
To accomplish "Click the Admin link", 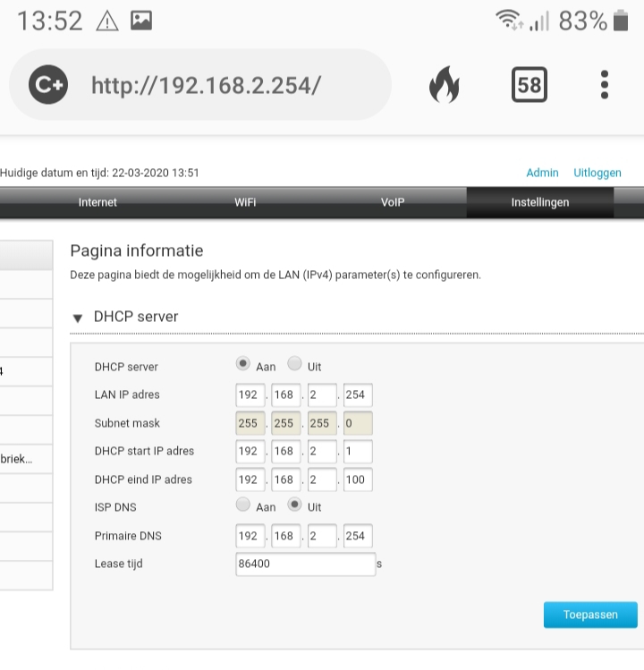I will click(542, 173).
